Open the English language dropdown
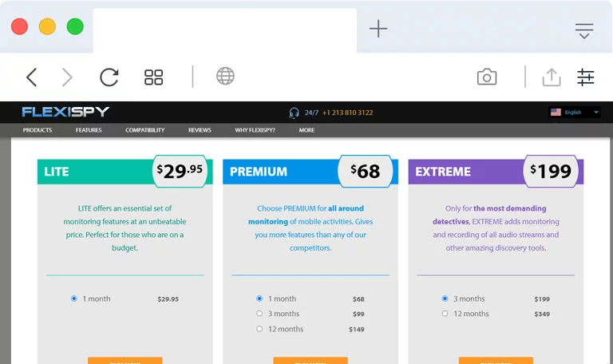The width and height of the screenshot is (613, 364). click(x=575, y=113)
